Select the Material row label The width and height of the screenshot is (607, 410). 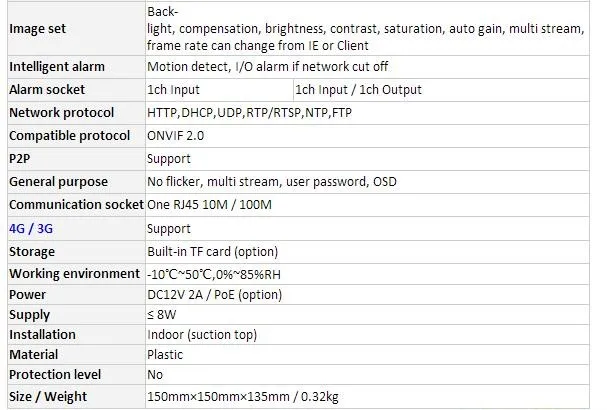tap(34, 355)
